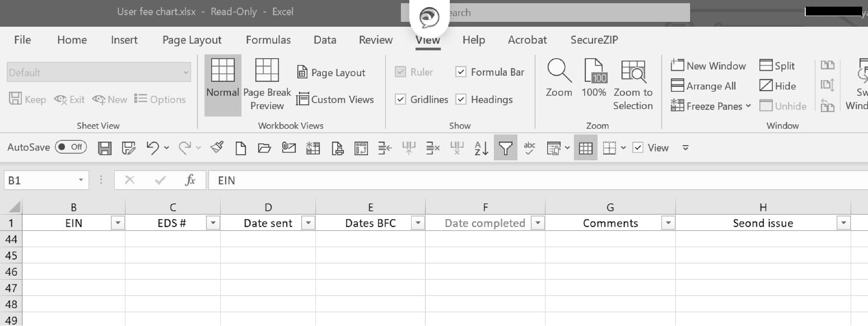Click the Format Painter brush icon
The image size is (868, 326).
pos(217,148)
